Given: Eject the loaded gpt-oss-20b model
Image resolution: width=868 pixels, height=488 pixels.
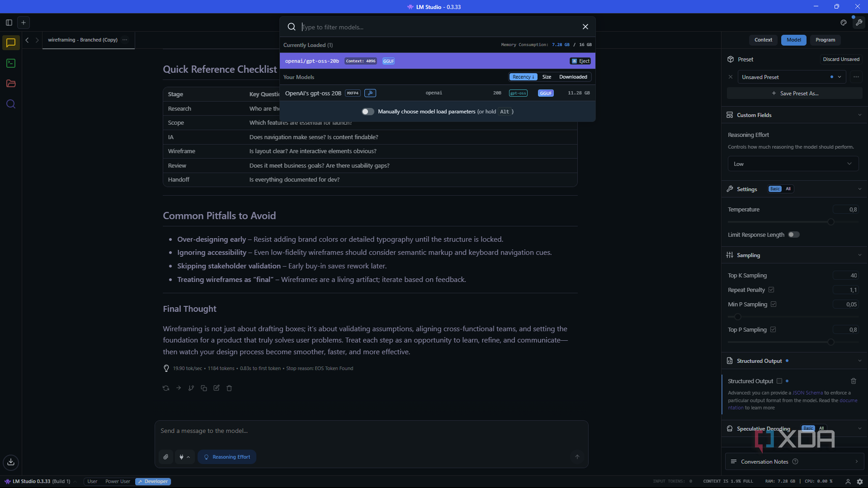Looking at the screenshot, I should (580, 61).
